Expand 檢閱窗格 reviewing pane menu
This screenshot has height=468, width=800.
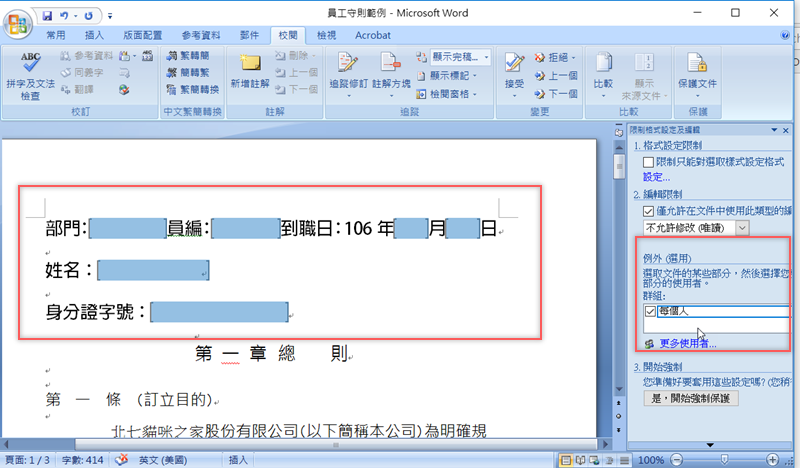pos(447,94)
